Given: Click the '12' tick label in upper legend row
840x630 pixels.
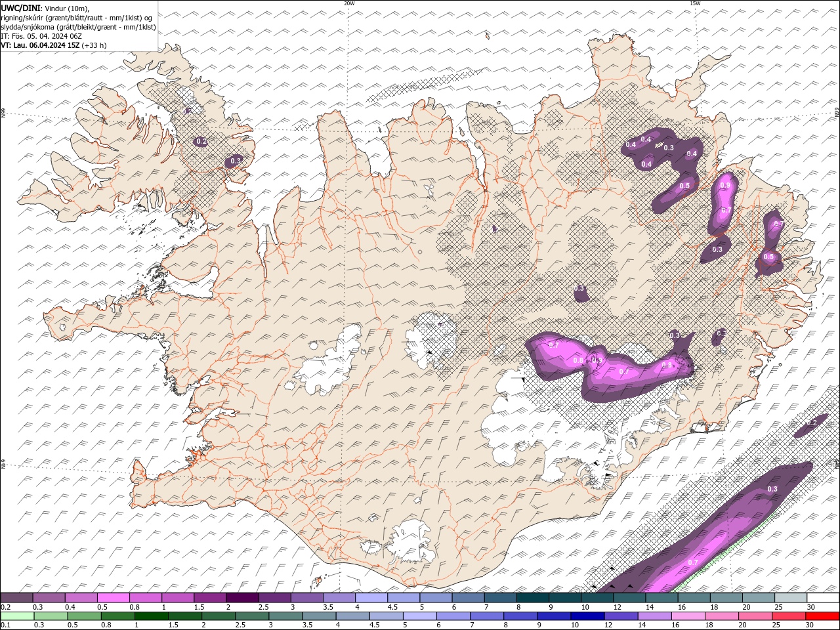Looking at the screenshot, I should pyautogui.click(x=617, y=607).
